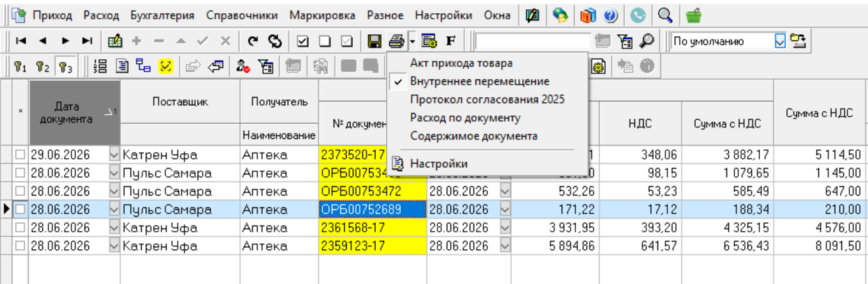Open right date dropdown in ОРБ00752689 row
Screen dimensions: 868x284
(505, 209)
